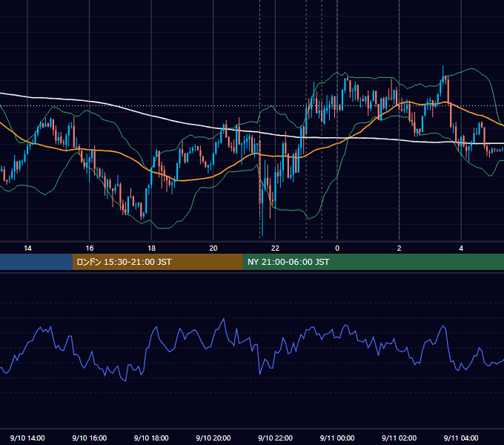Select the ロンドン 15:30-21:00 JST session bar
Image resolution: width=504 pixels, height=445 pixels.
(157, 262)
